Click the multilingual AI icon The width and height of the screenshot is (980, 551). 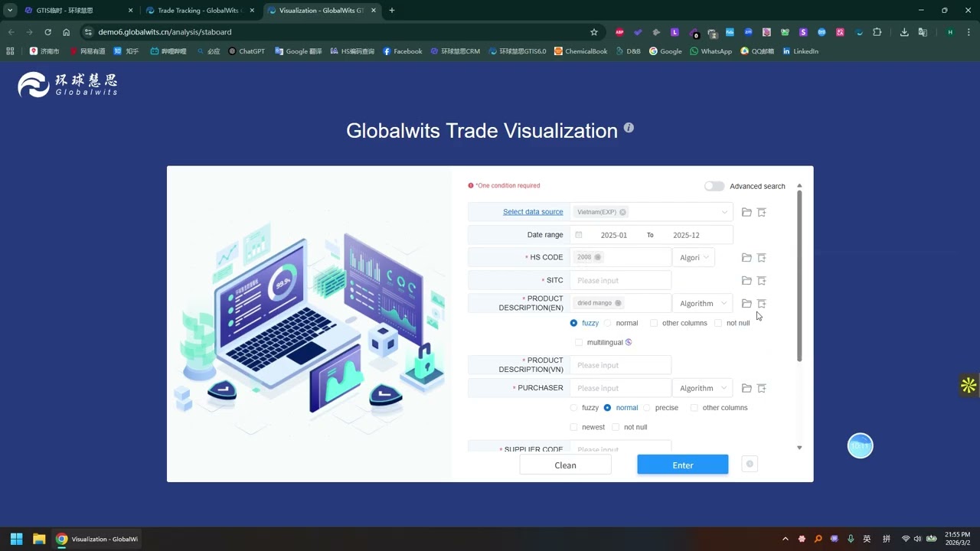click(629, 342)
